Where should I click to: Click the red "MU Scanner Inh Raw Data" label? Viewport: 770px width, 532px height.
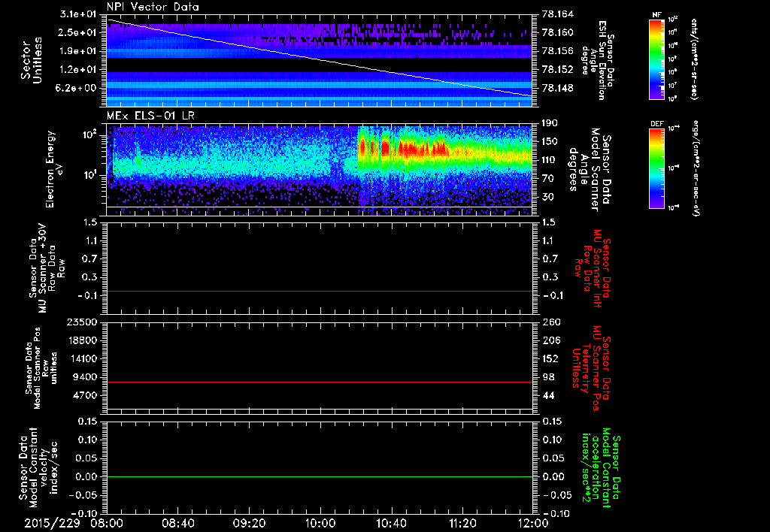click(593, 268)
